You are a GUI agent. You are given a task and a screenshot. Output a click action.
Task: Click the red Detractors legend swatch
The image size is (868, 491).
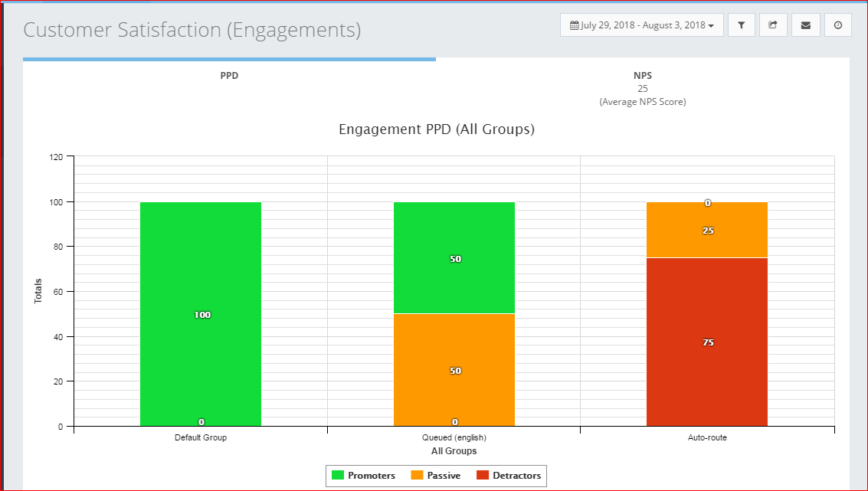483,476
